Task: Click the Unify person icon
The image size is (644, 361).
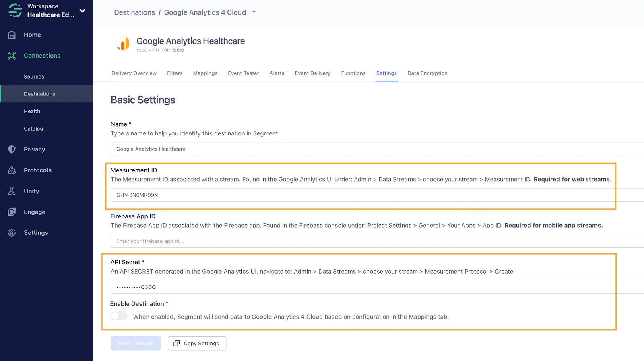Action: (x=12, y=191)
